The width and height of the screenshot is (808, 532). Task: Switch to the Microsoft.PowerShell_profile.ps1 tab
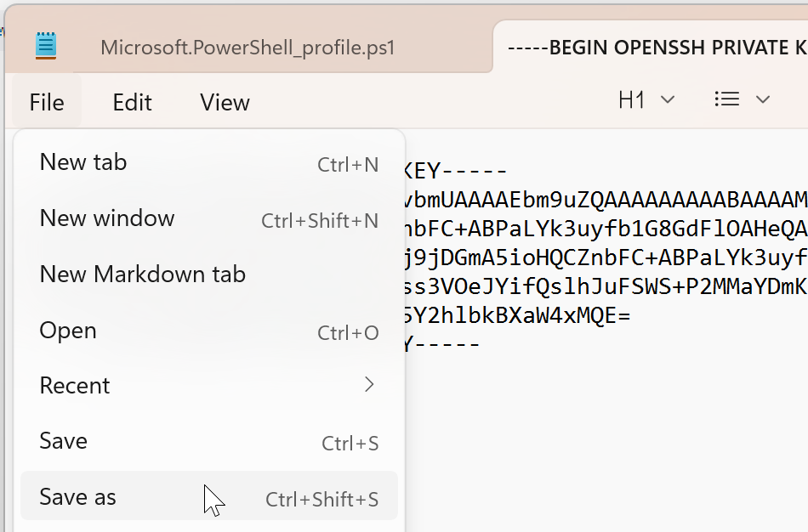[248, 47]
